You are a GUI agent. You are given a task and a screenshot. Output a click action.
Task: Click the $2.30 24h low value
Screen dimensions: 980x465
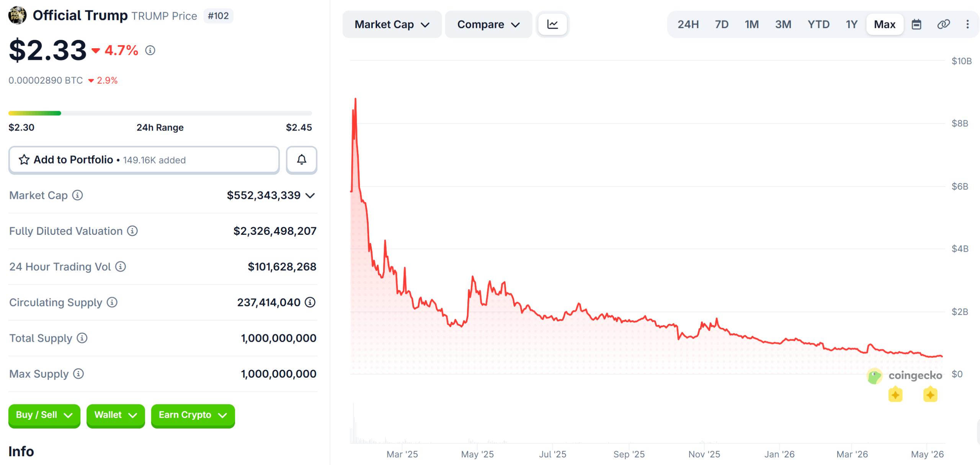tap(21, 128)
